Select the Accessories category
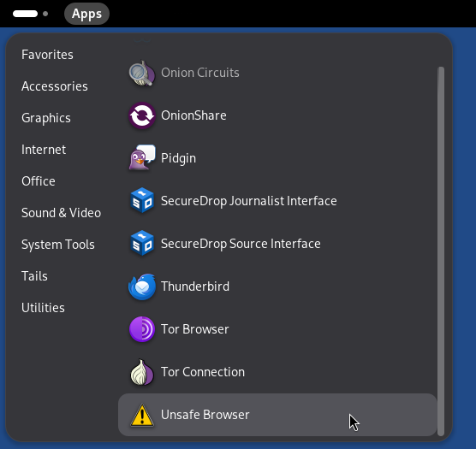Screen dimensions: 476x449 pos(55,86)
